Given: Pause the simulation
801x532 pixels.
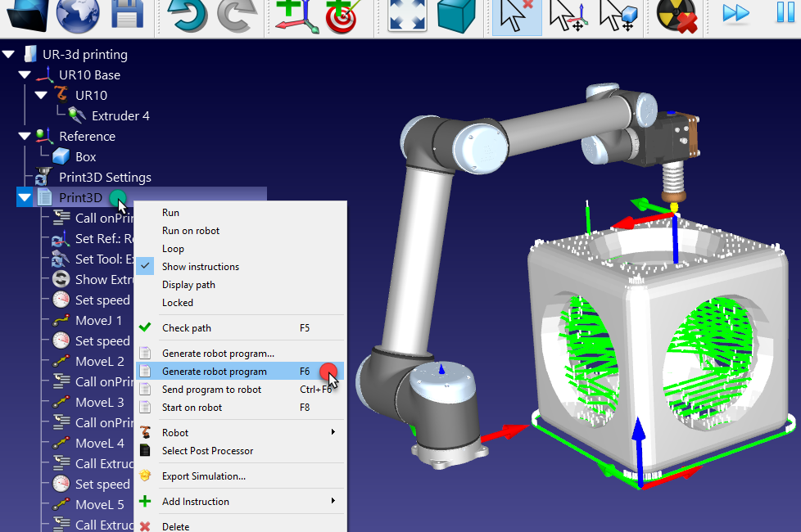Looking at the screenshot, I should (785, 14).
